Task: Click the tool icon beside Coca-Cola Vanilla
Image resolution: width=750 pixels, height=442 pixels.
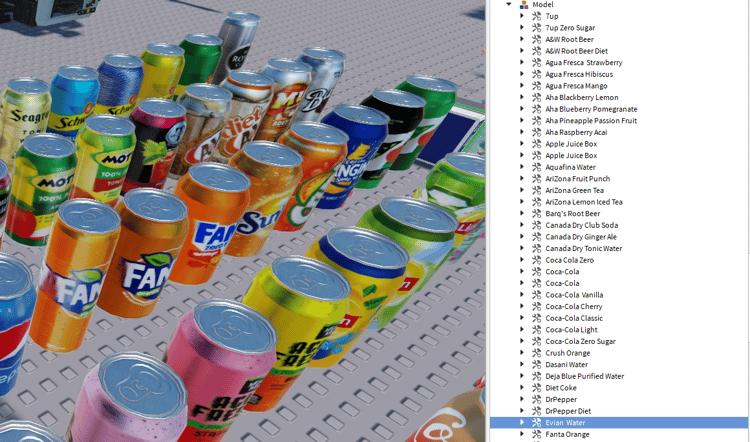Action: pos(537,295)
